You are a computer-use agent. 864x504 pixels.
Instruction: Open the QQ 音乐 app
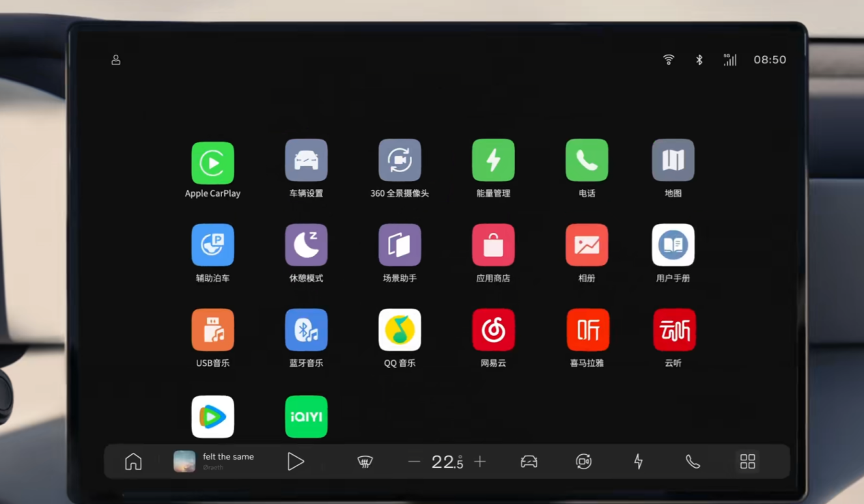coord(400,329)
